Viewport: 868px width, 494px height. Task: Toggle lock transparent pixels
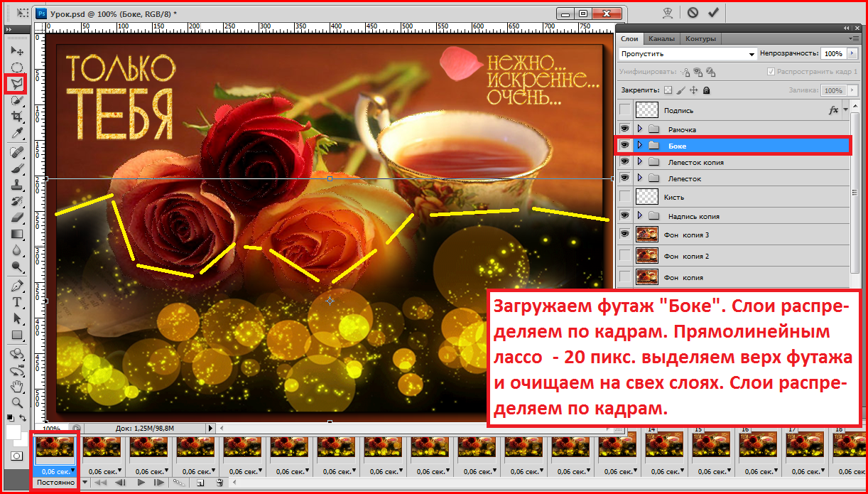pyautogui.click(x=668, y=90)
